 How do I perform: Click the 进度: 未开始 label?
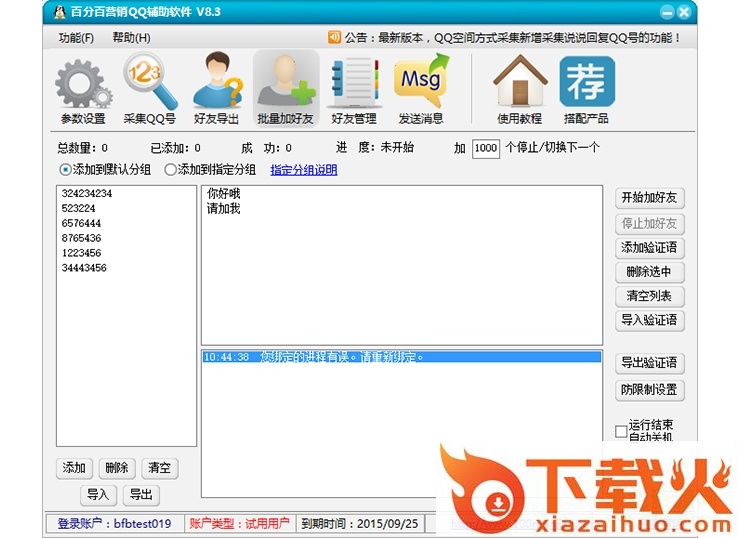[375, 148]
